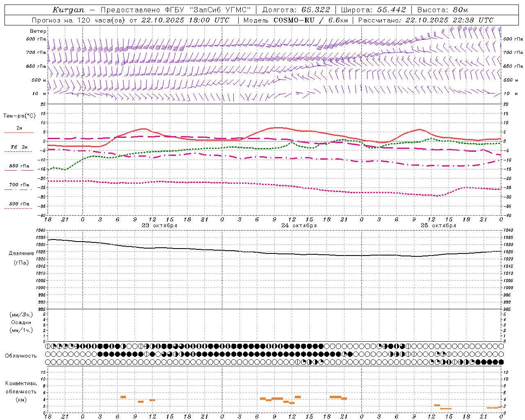The height and width of the screenshot is (420, 525).
Task: Click the 850 гПа temperature legend label
Action: 19,166
